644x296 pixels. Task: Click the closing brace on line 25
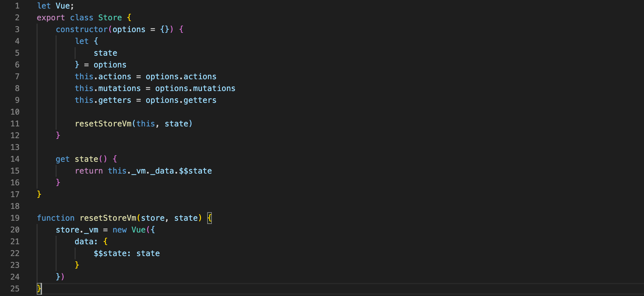(39, 289)
